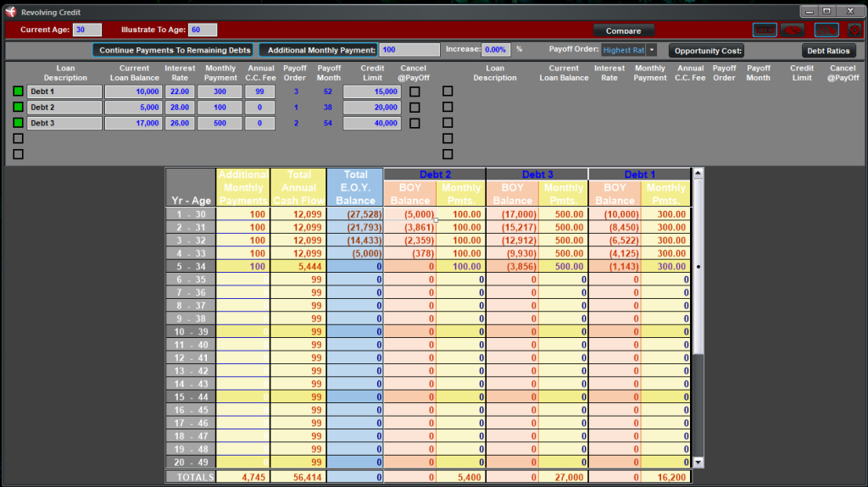Click the Revolving Credit app logo icon
Screen dimensions: 868x487
click(x=10, y=12)
